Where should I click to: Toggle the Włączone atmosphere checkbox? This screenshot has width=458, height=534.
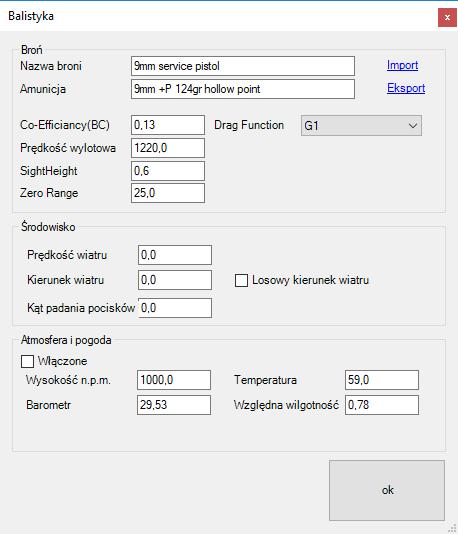point(27,361)
